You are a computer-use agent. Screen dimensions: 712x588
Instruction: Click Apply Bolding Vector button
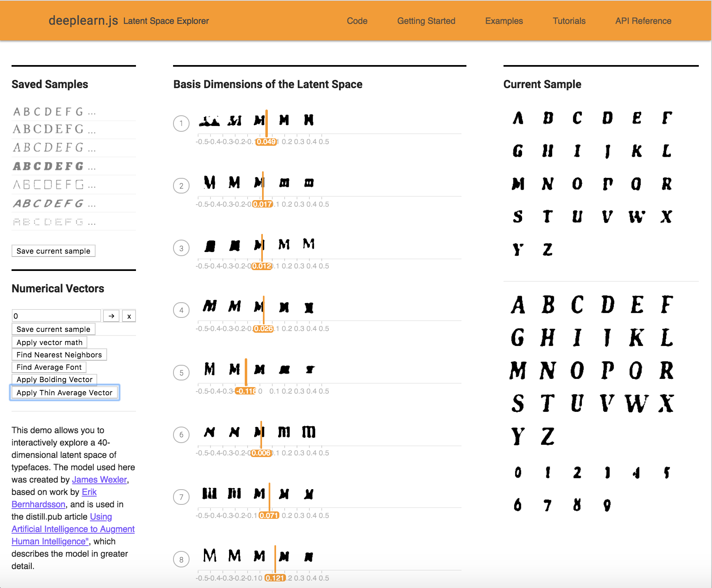point(54,379)
